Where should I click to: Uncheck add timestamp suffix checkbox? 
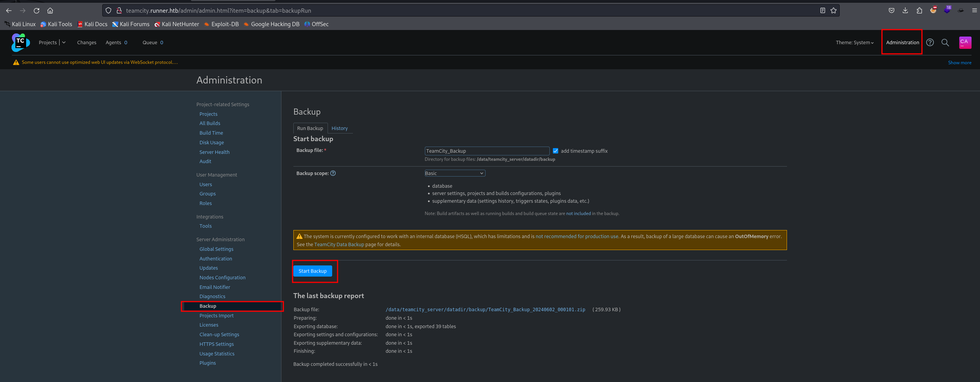pos(556,151)
